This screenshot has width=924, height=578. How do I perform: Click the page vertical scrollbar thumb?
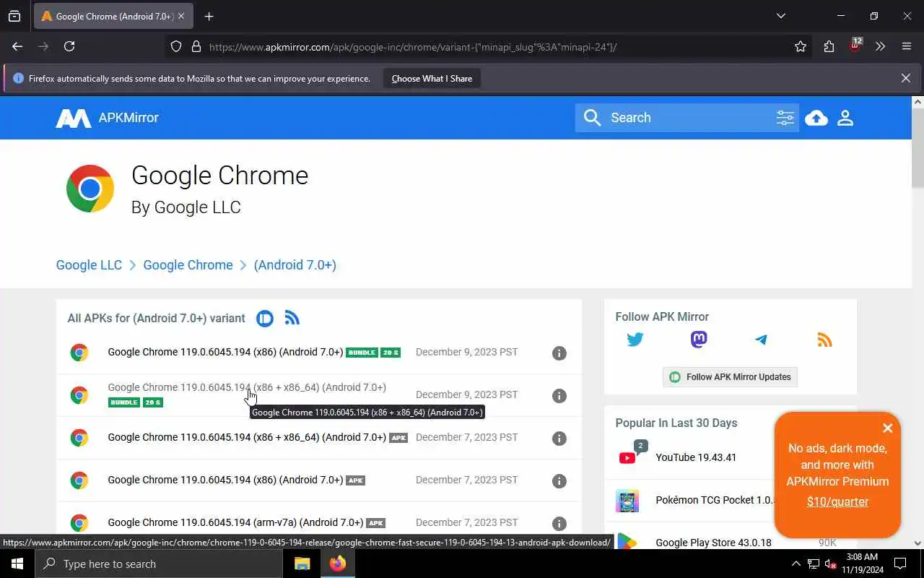point(918,147)
